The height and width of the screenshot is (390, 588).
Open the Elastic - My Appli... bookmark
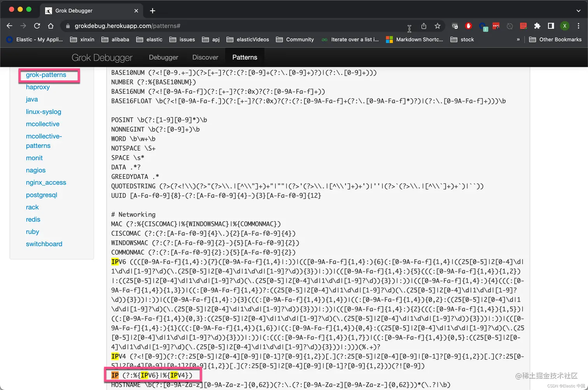click(x=35, y=39)
